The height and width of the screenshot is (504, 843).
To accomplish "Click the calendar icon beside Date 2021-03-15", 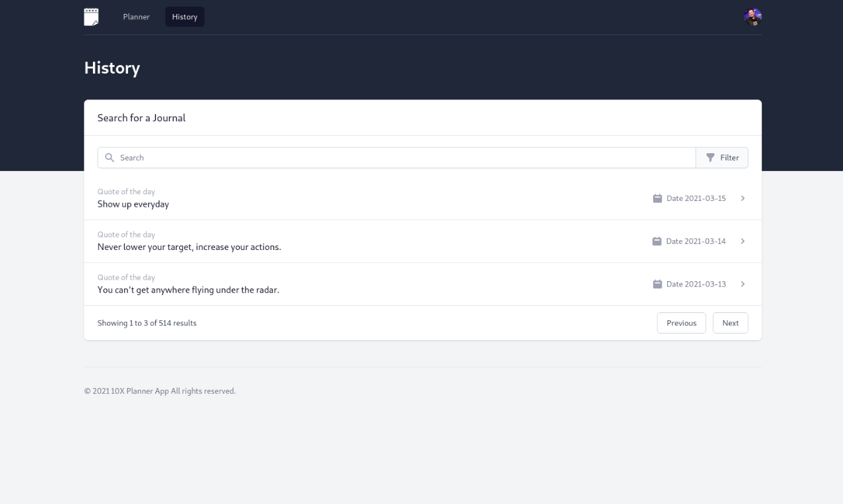I will click(658, 198).
